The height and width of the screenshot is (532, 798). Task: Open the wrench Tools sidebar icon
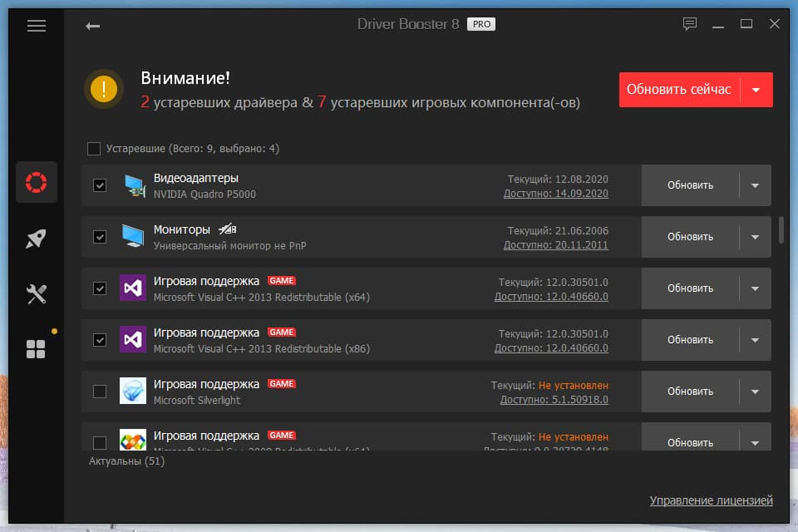point(36,293)
